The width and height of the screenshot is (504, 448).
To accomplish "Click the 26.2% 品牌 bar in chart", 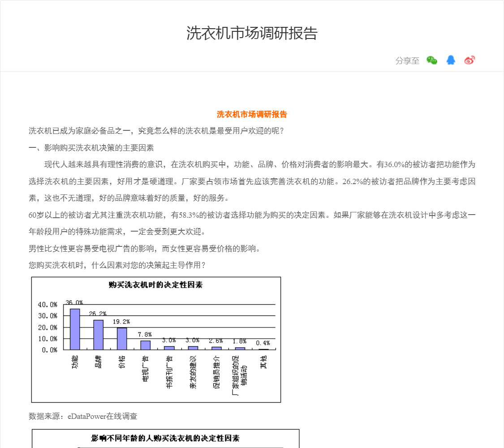I will pyautogui.click(x=98, y=335).
